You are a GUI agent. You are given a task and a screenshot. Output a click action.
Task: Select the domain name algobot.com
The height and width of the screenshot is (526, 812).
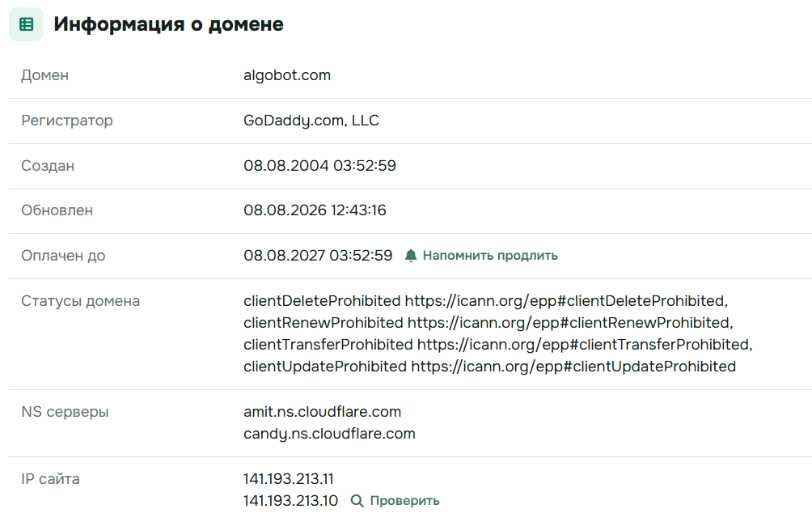(x=287, y=75)
